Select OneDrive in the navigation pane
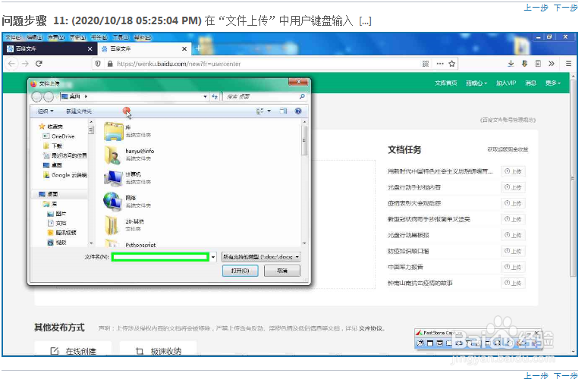Image resolution: width=588 pixels, height=379 pixels. point(63,136)
